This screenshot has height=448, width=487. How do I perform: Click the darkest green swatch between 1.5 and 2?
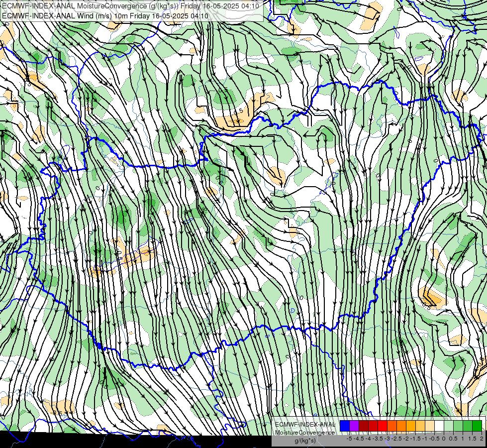(x=477, y=426)
